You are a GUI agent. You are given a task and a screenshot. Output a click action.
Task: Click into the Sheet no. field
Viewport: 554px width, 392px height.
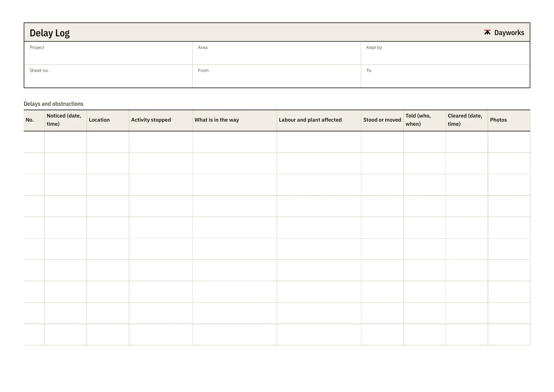[108, 76]
